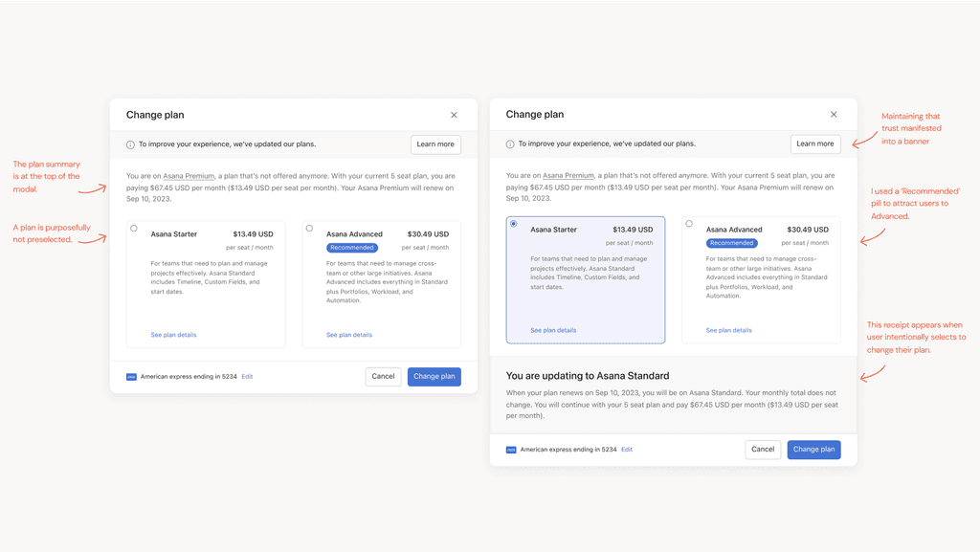Image resolution: width=980 pixels, height=552 pixels.
Task: Click selected Asana Starter radio in right dialog
Action: (x=513, y=224)
